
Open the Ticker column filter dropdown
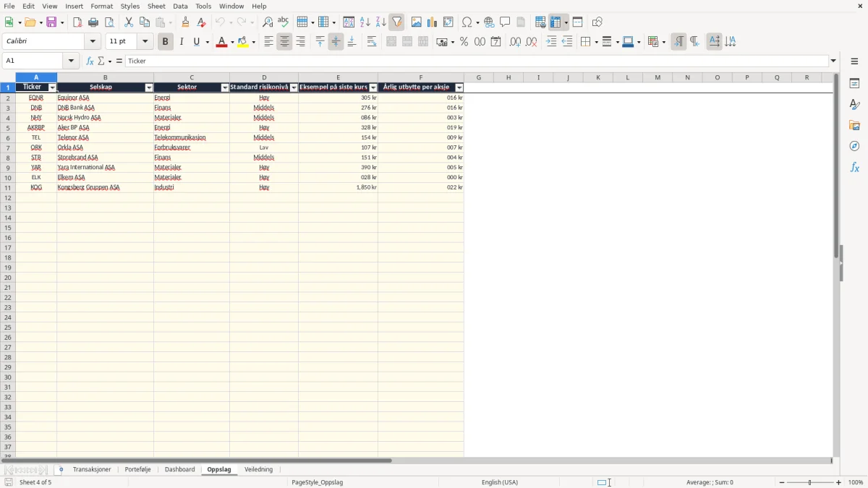coord(52,87)
